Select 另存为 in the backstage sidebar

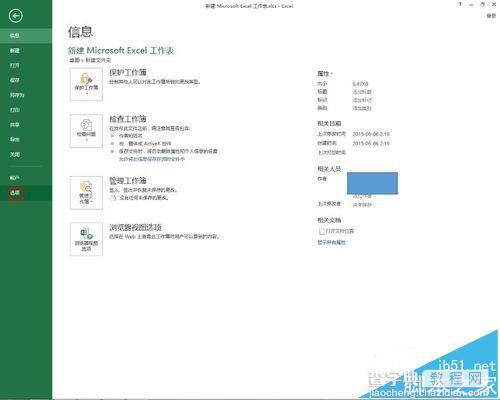pos(26,95)
